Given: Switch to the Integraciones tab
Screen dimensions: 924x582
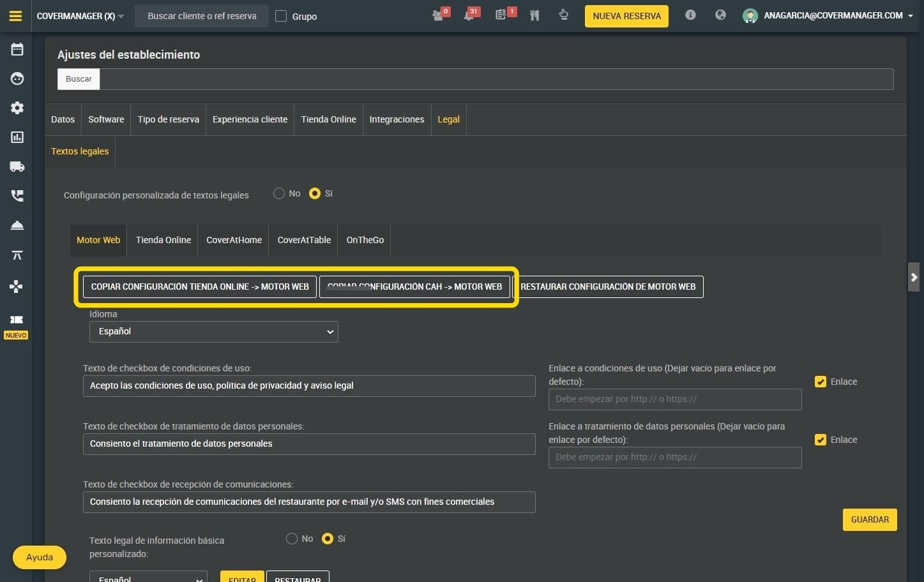Looking at the screenshot, I should click(x=397, y=119).
